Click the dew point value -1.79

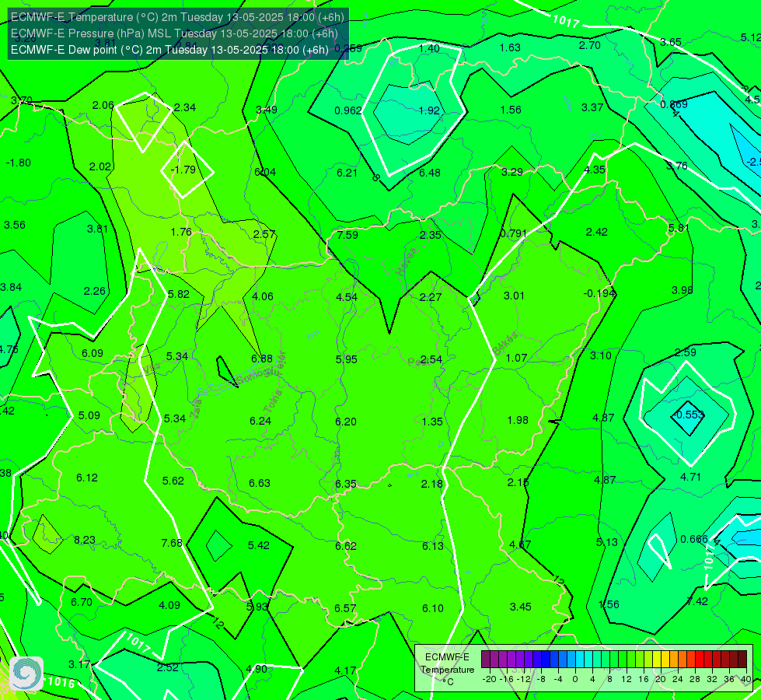click(x=183, y=170)
